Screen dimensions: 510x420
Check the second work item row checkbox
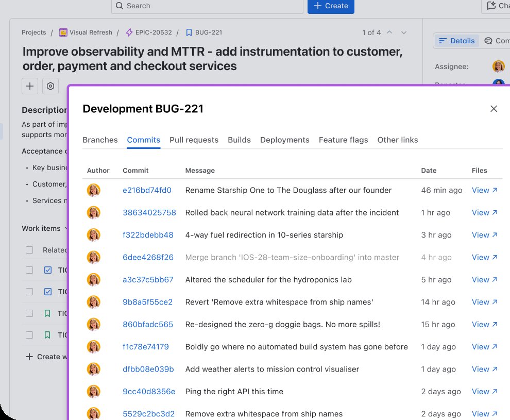pyautogui.click(x=29, y=292)
